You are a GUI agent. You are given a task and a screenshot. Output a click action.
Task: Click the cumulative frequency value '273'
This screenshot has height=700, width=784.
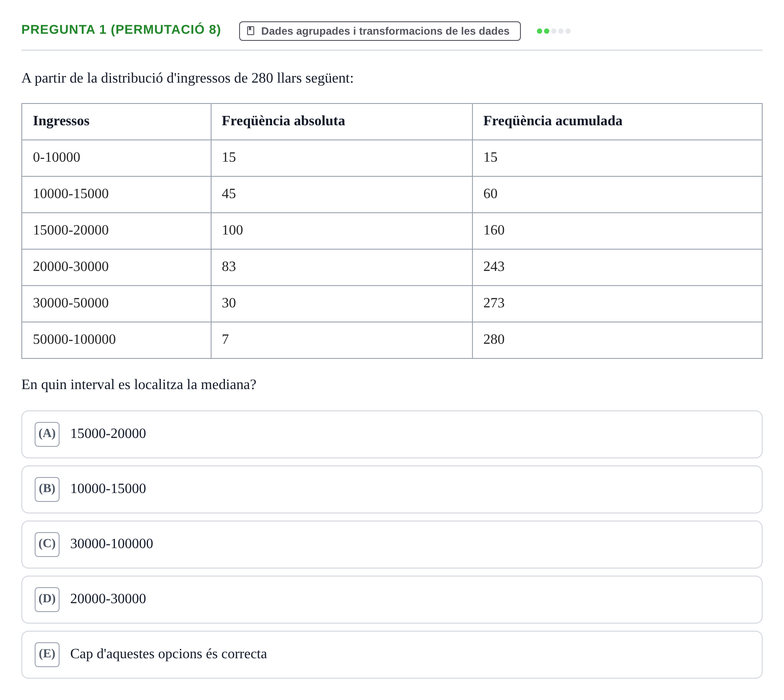(494, 303)
